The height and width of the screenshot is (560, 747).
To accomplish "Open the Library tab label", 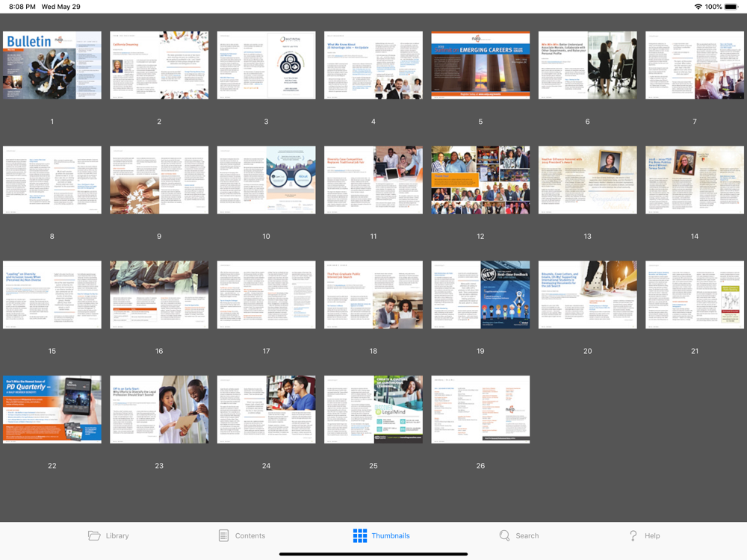I will point(117,535).
